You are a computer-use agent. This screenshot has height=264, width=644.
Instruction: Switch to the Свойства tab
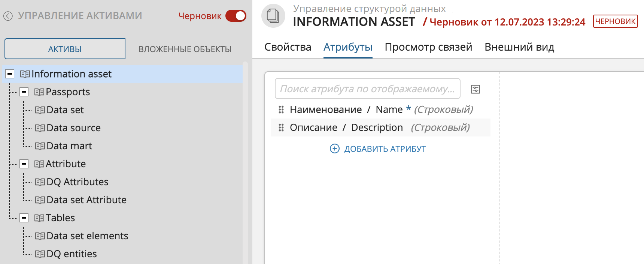[288, 47]
